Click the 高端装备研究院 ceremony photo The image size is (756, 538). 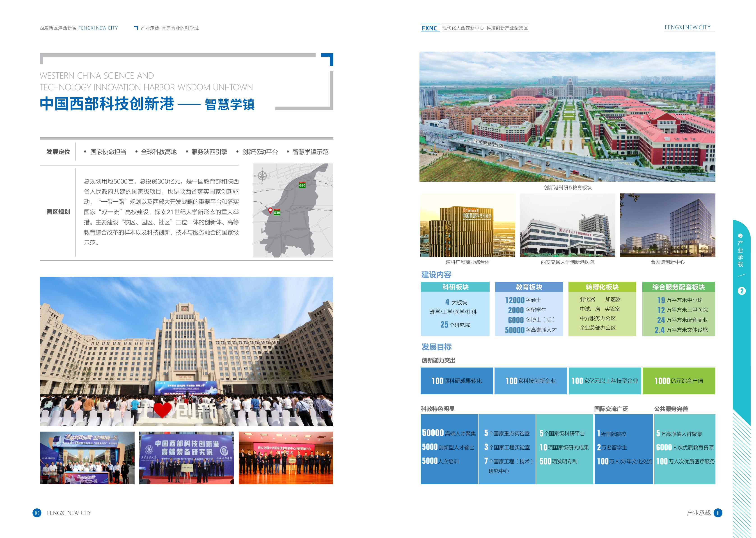tap(186, 458)
